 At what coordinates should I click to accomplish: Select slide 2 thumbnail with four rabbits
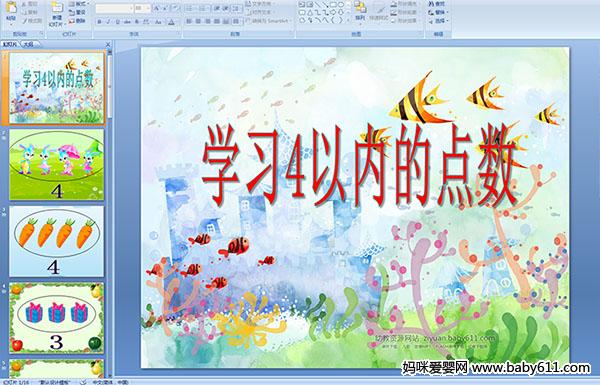56,164
